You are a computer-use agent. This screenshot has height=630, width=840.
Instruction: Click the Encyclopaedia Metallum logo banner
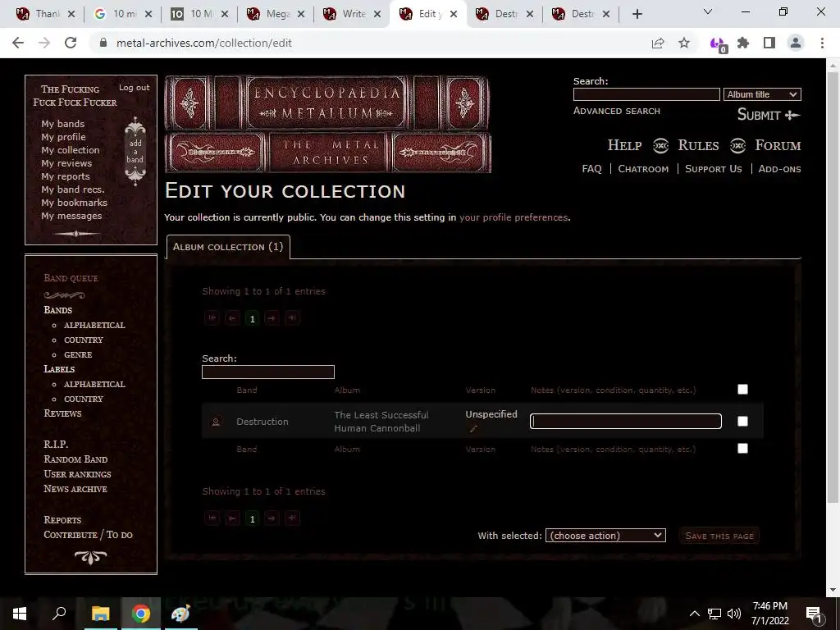pos(328,124)
